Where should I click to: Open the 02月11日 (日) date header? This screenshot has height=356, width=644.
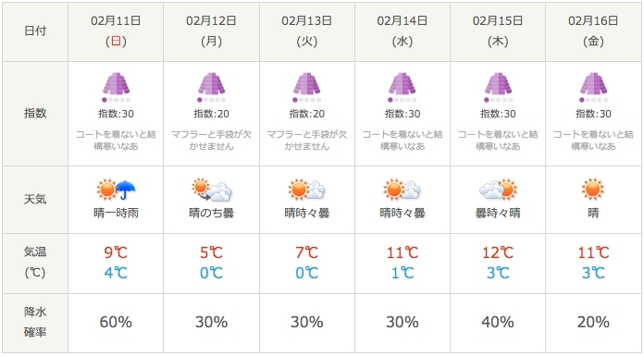click(x=116, y=31)
